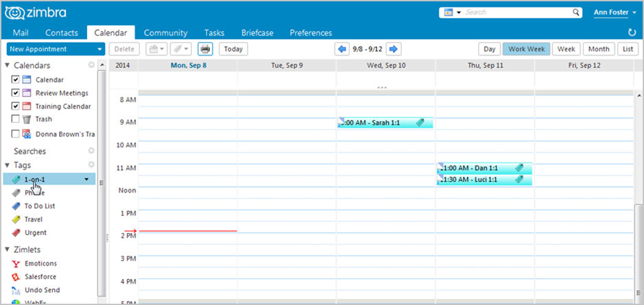Screen dimensions: 644x305
Task: Collapse the Tags section
Action: click(x=8, y=165)
